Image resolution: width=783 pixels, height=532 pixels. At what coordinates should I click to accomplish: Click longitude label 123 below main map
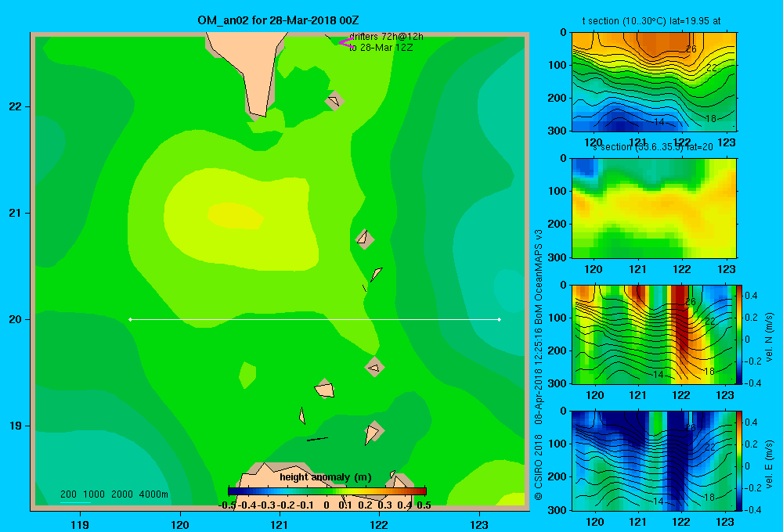pos(479,524)
